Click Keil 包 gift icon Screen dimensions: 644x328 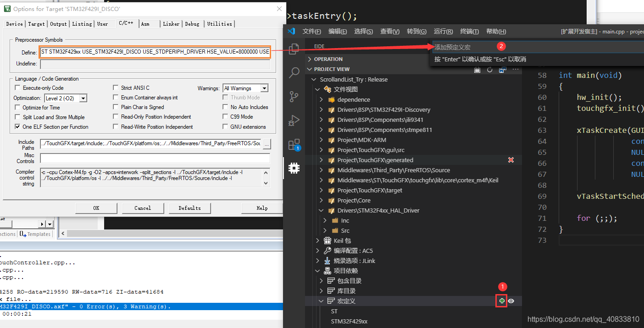click(328, 241)
